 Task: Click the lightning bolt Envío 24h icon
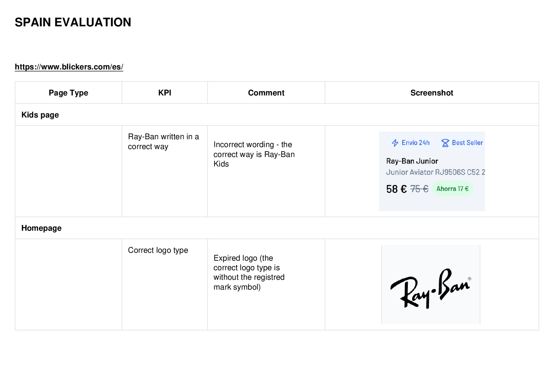click(x=395, y=143)
